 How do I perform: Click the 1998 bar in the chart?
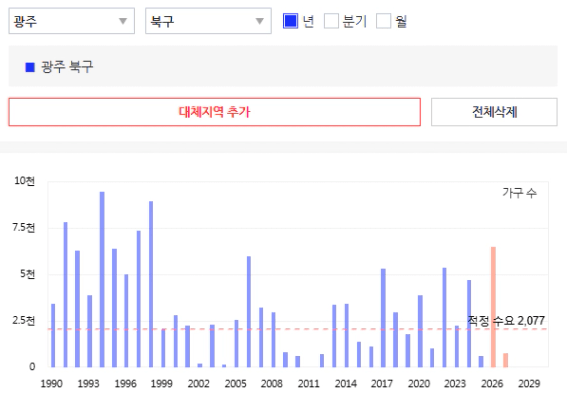coord(151,284)
